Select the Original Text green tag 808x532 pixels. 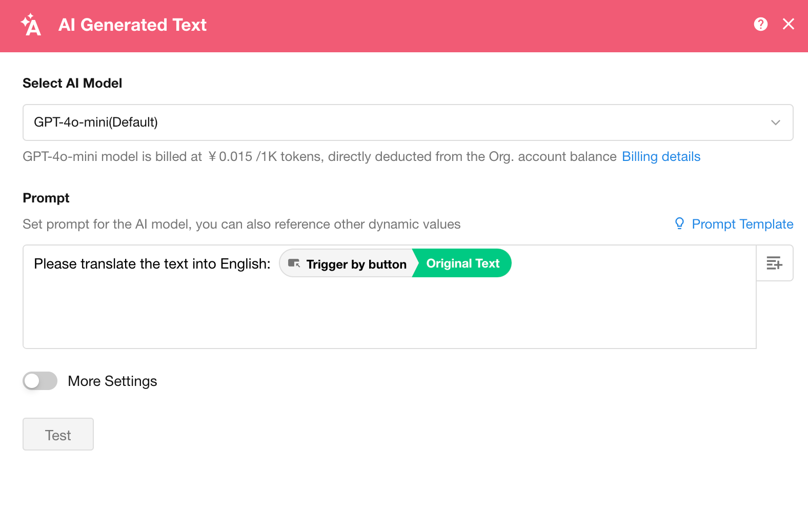pyautogui.click(x=463, y=263)
